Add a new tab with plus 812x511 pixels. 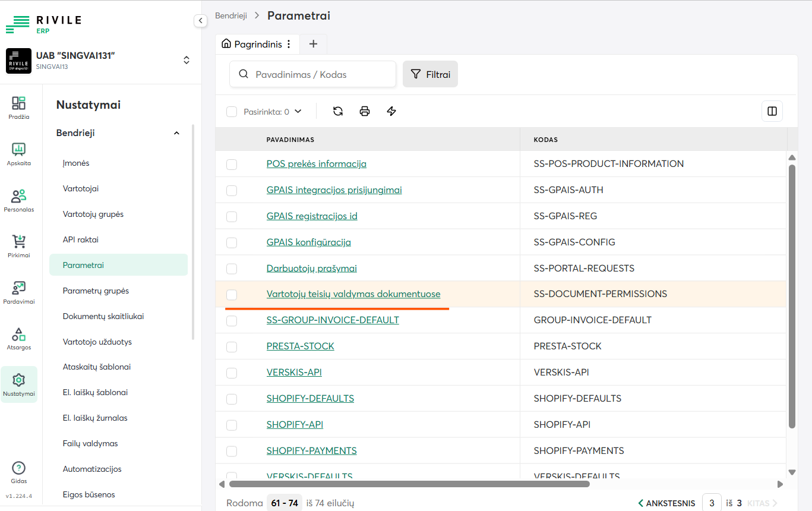[x=314, y=44]
